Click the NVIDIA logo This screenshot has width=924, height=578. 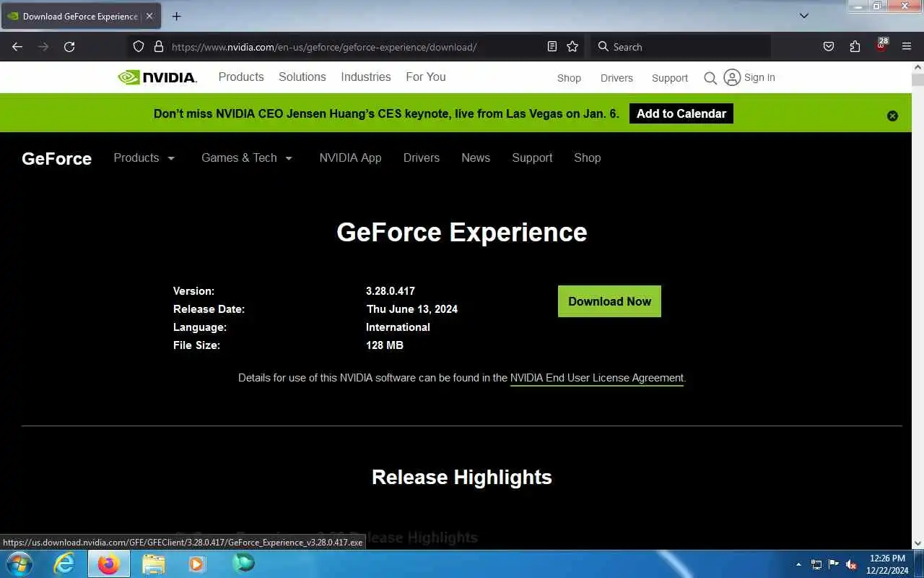(157, 77)
